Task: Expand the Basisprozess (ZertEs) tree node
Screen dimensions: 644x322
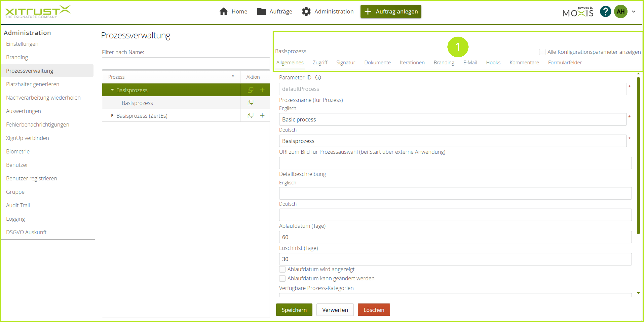Action: (x=112, y=115)
